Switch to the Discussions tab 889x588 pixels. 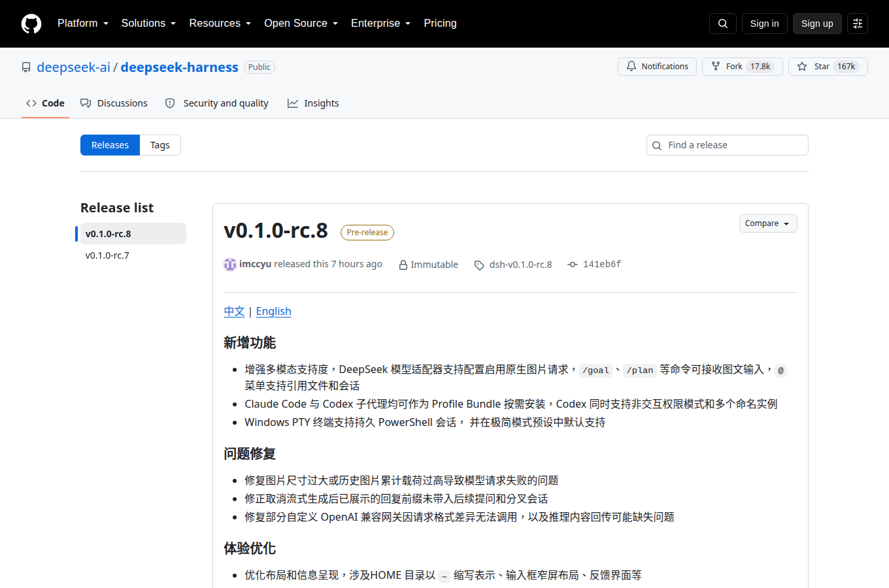114,103
